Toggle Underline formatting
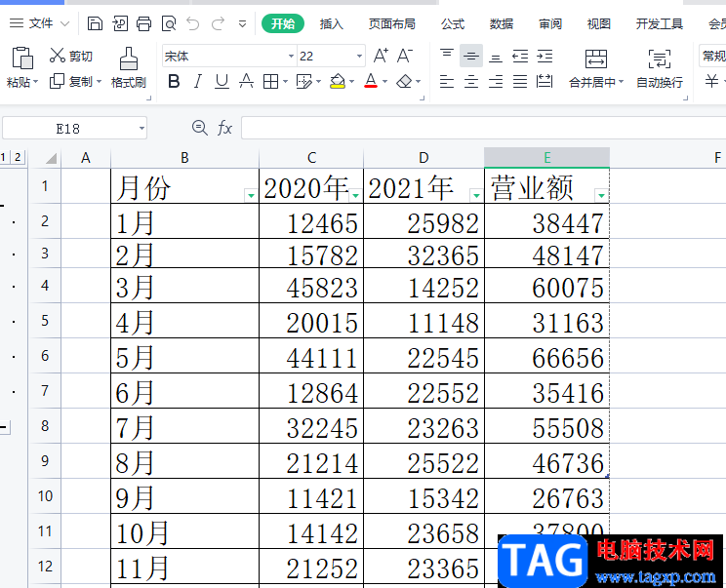726x588 pixels. 222,82
